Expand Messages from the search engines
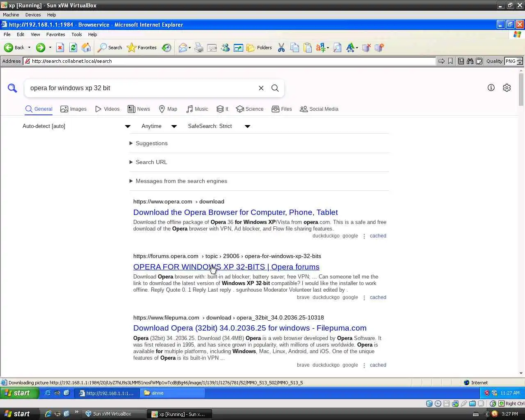 (x=178, y=181)
